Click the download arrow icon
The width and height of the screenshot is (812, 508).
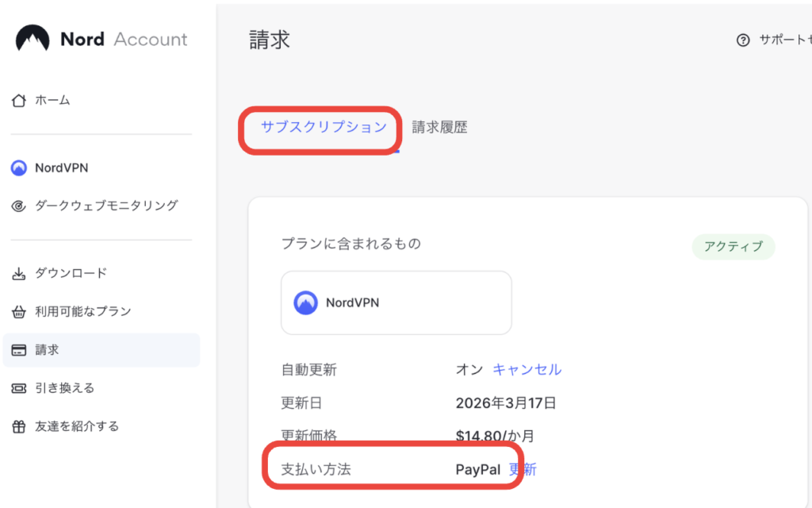[19, 274]
